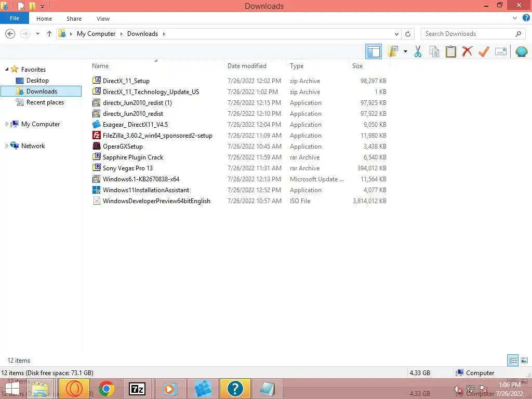Screen dimensions: 532x399
Task: Select Downloads under Favorites
Action: pyautogui.click(x=42, y=91)
